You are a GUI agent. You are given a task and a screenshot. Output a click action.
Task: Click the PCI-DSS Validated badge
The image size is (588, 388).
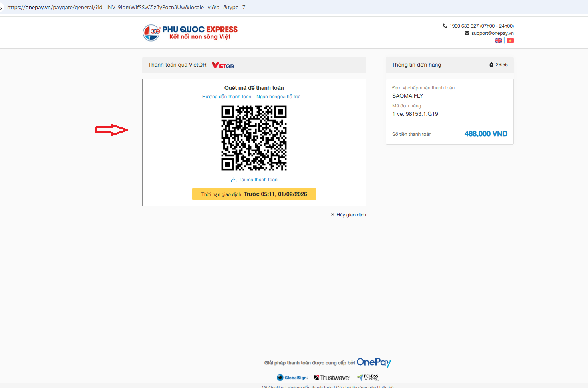[368, 377]
